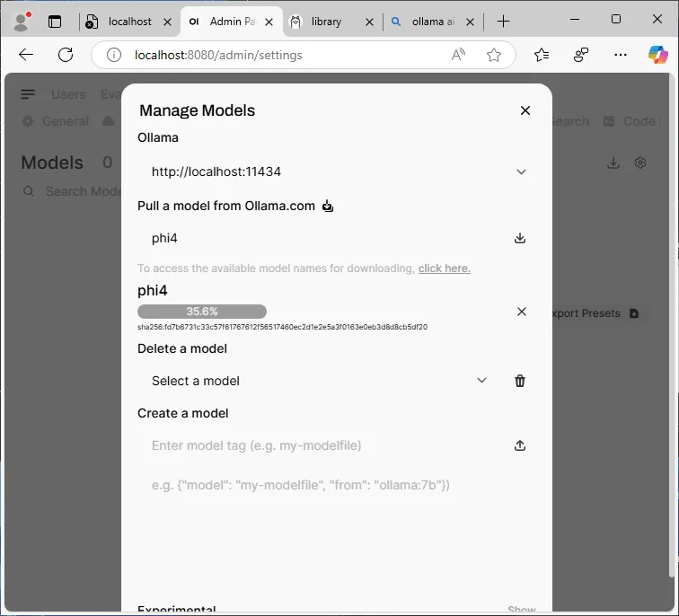Expand the 'Select a model' delete dropdown
The image size is (679, 616).
click(320, 381)
